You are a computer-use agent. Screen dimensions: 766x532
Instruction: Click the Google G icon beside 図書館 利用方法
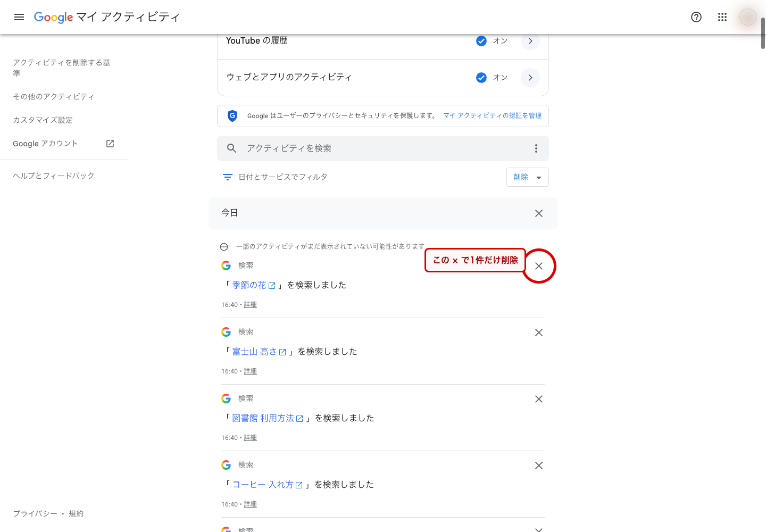pos(226,398)
